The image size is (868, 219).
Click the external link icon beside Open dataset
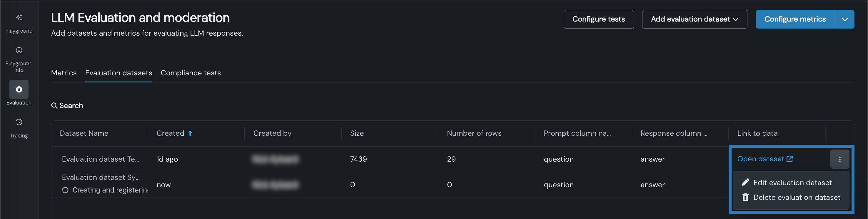pos(789,159)
